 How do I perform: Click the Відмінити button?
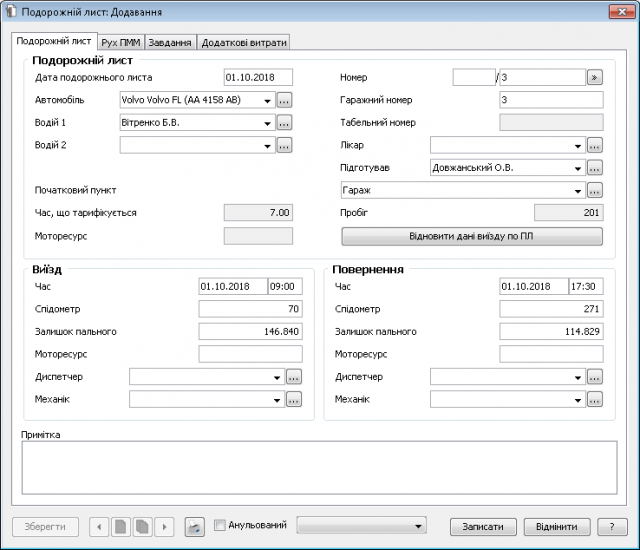556,526
